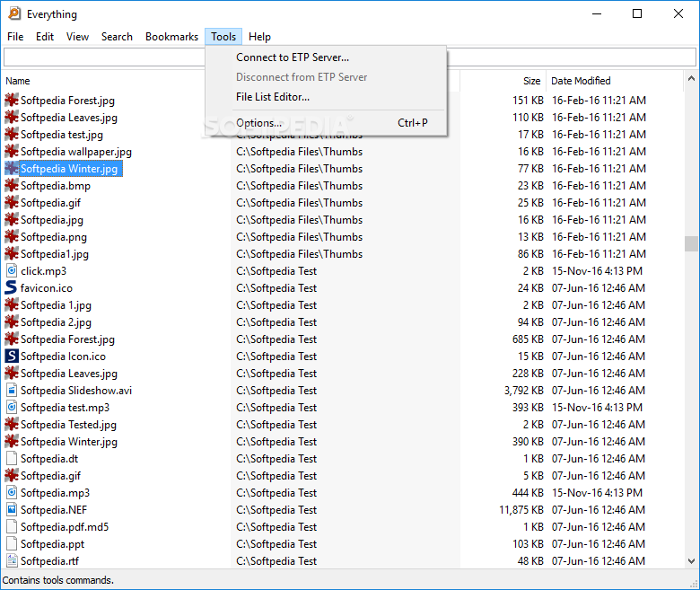Click the date of Softpedia1.jpg
Screen dimensions: 700x590
(599, 253)
